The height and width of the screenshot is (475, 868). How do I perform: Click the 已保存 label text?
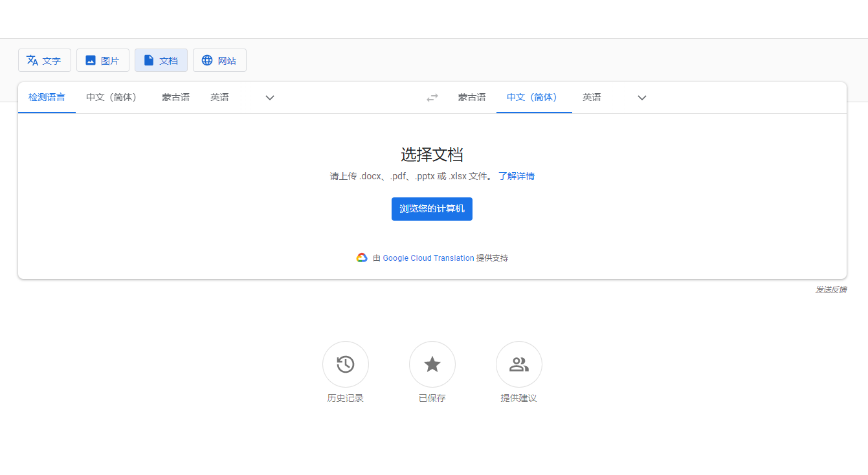[432, 399]
